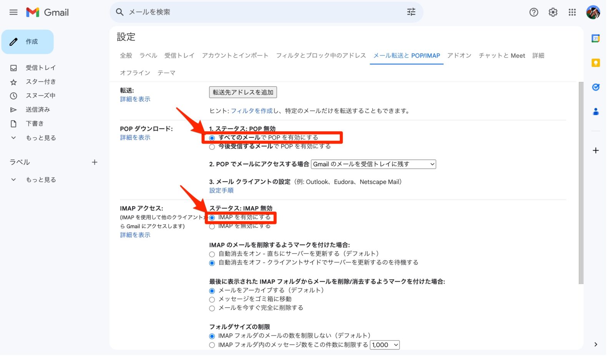The image size is (615, 364).
Task: Open the Gmail のメールを受信トレイに残す dropdown
Action: click(373, 164)
